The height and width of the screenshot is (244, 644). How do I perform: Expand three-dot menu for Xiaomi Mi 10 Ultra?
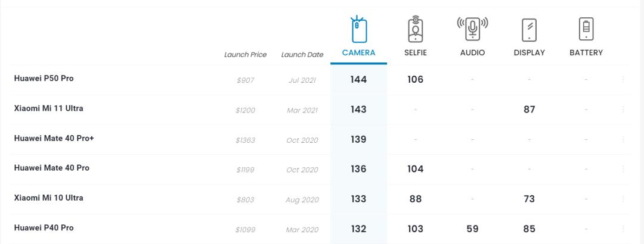click(x=623, y=199)
